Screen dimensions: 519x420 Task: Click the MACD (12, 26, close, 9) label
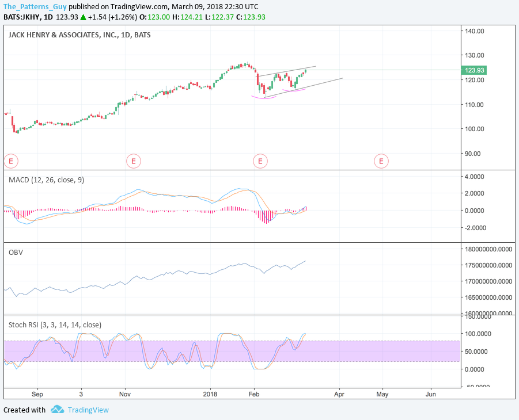click(x=46, y=180)
